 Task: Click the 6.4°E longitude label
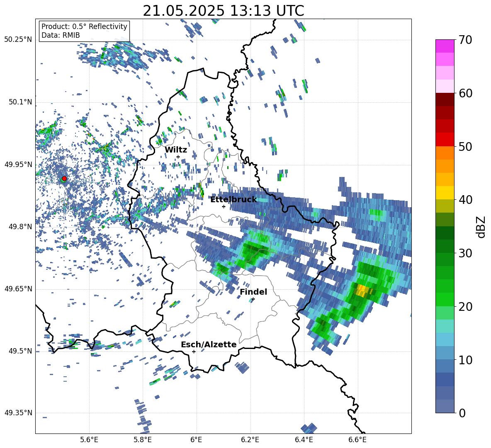pyautogui.click(x=304, y=440)
